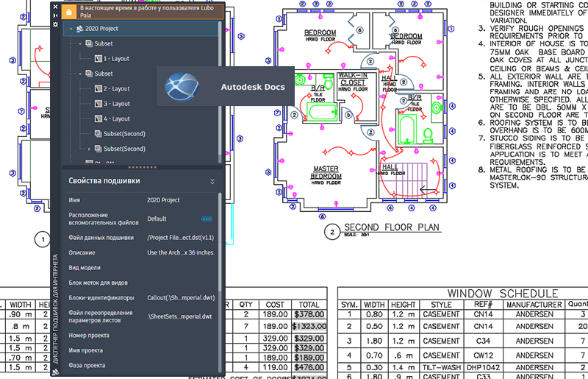Click the 'Имя проекта' property label
This screenshot has height=379, width=588.
point(85,350)
